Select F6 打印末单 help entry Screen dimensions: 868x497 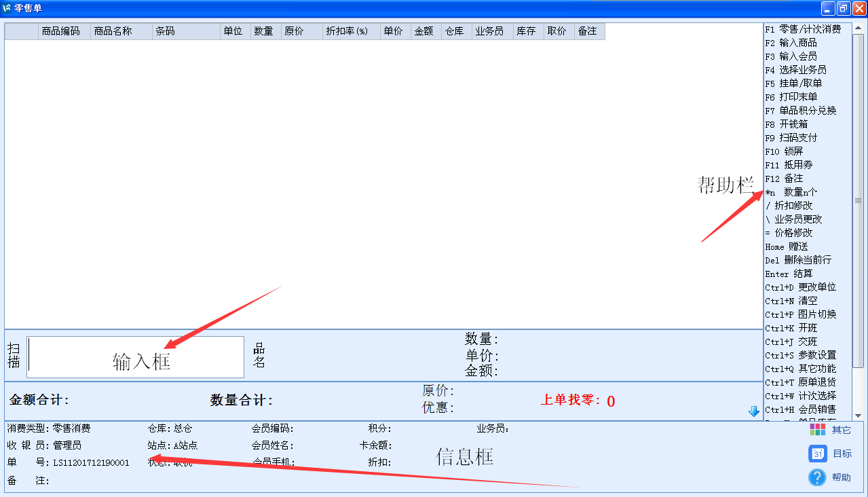(x=791, y=97)
